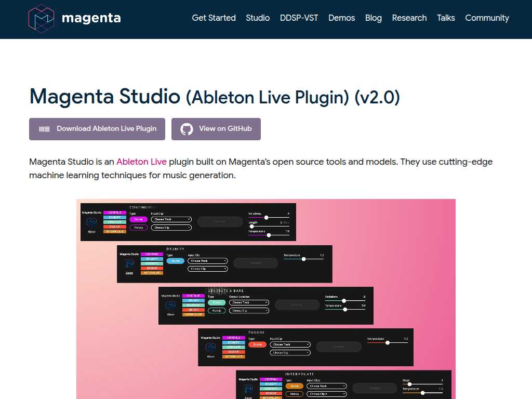Click the dimmed Generate button in Drumify panel
This screenshot has width=532, height=399.
(x=256, y=263)
